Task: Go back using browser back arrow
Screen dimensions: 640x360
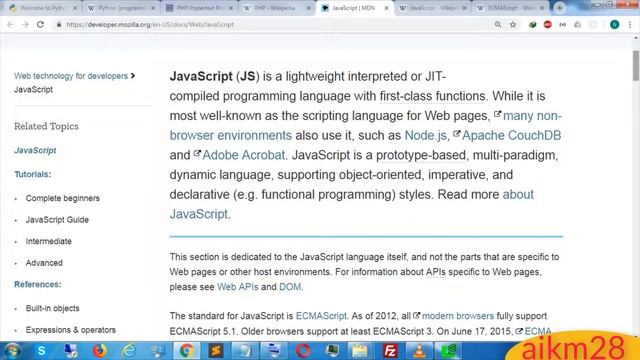Action: [11, 24]
